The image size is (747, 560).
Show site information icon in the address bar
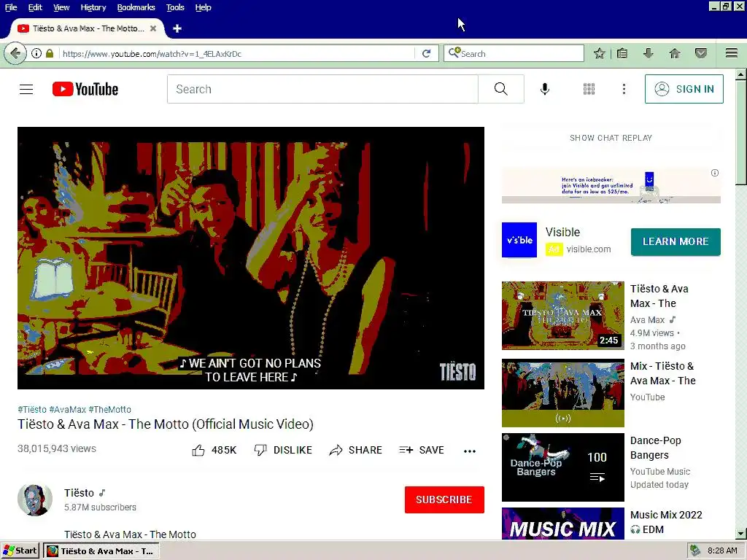pyautogui.click(x=36, y=53)
